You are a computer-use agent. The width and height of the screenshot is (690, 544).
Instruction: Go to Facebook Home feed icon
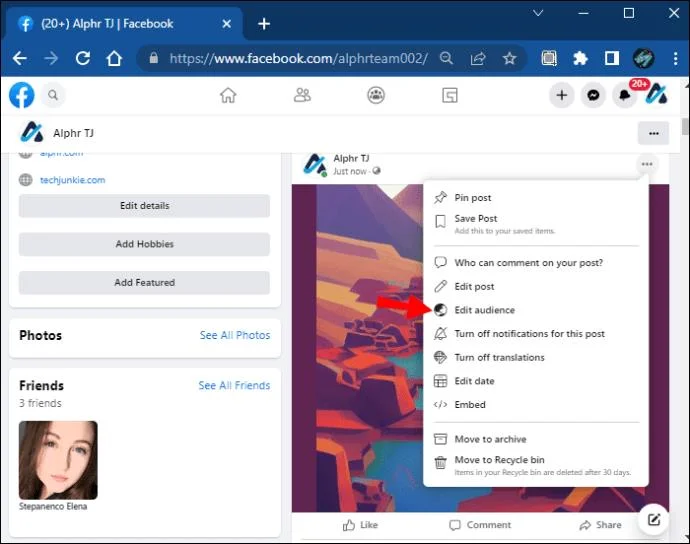tap(228, 95)
